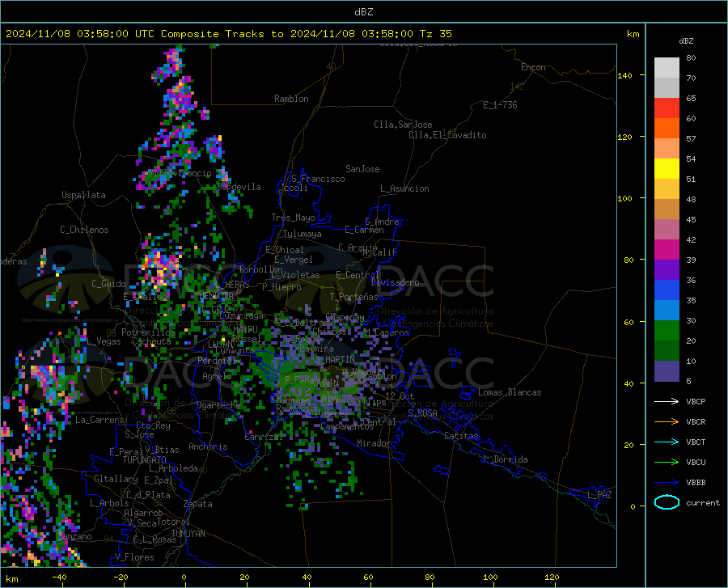Select the light gray 70-80 dBZ color band

(x=667, y=68)
